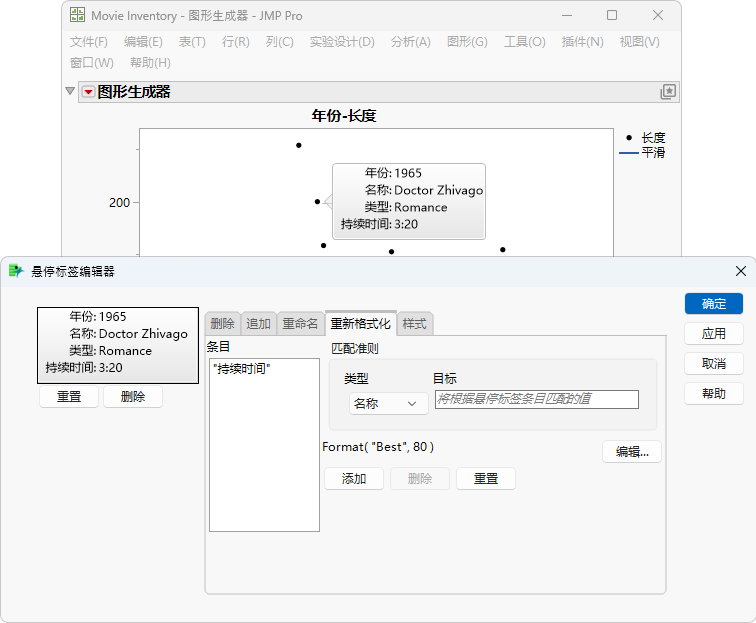Click the bookmark star icon at 图形生成器 header

pos(668,92)
